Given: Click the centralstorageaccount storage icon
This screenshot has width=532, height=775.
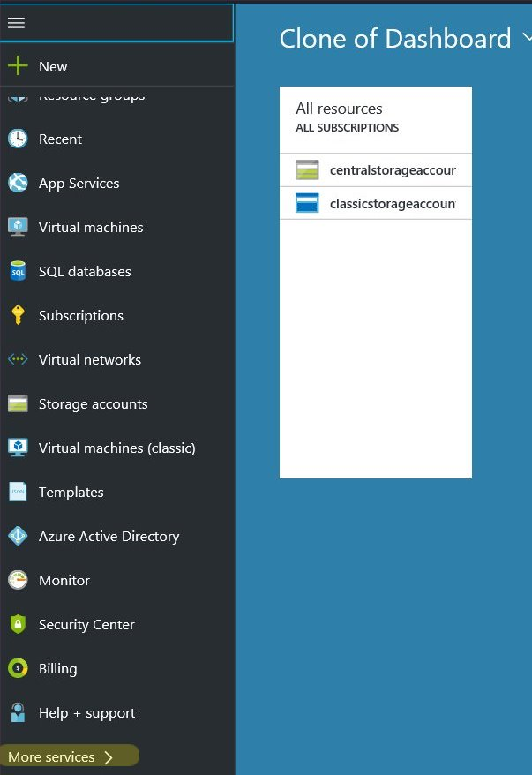Looking at the screenshot, I should coord(307,170).
